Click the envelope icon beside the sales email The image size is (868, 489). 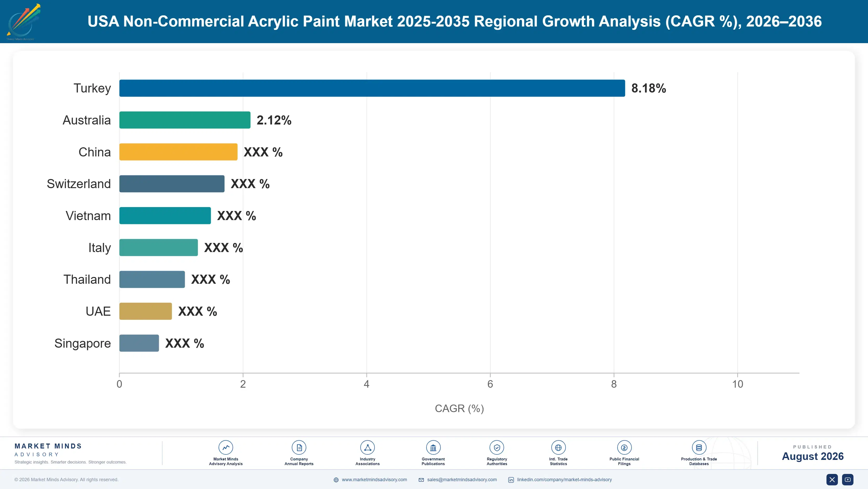coord(421,480)
